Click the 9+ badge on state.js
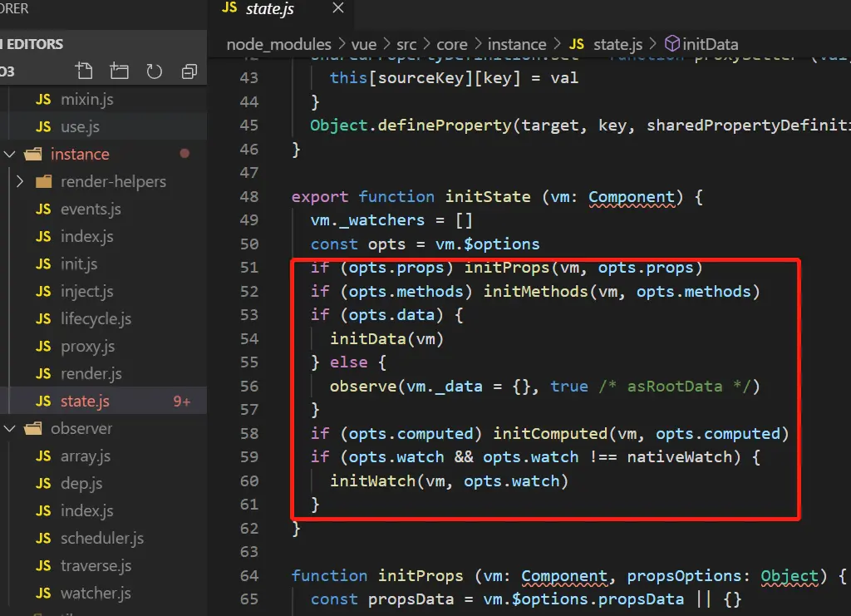Screen dimensions: 851x616 [182, 401]
